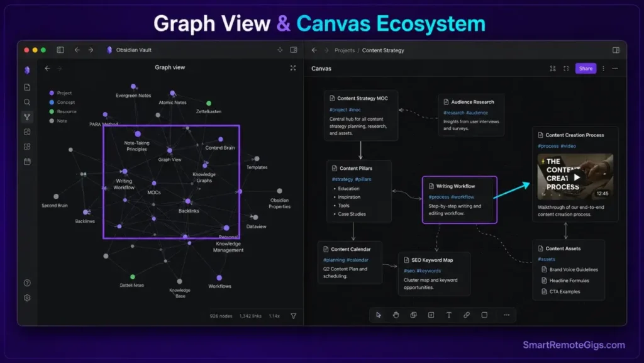Click back arrow beside Graph view title
The height and width of the screenshot is (363, 644).
[x=47, y=68]
